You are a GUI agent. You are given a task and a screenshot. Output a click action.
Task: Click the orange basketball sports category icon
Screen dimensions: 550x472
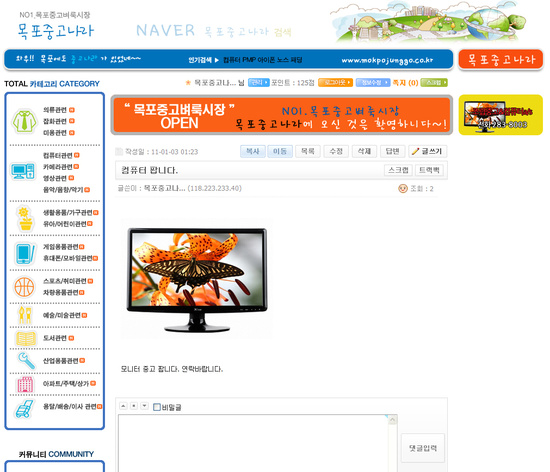[24, 287]
